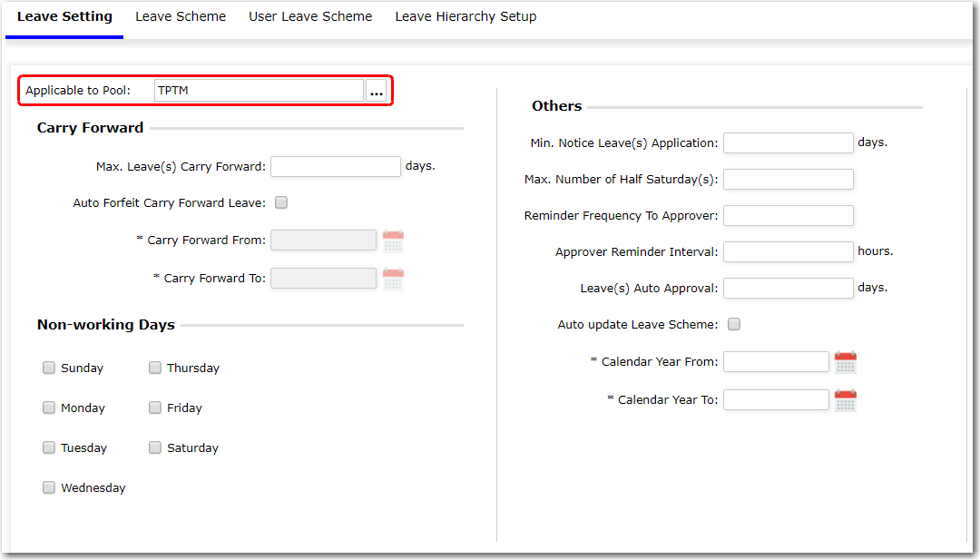Mark Sunday as a non-working day
Viewport: 980px width, 560px height.
pyautogui.click(x=49, y=368)
